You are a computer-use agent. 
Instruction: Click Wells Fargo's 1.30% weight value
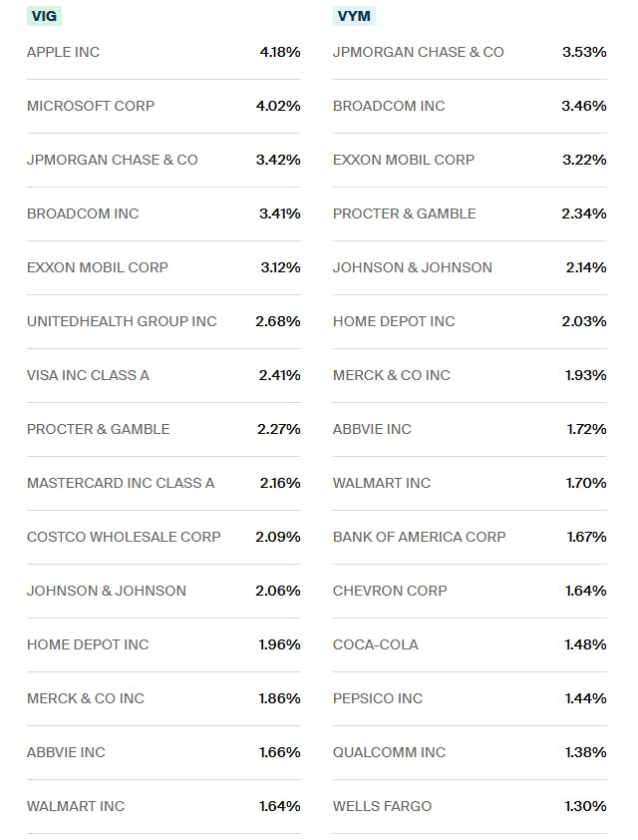pyautogui.click(x=584, y=806)
